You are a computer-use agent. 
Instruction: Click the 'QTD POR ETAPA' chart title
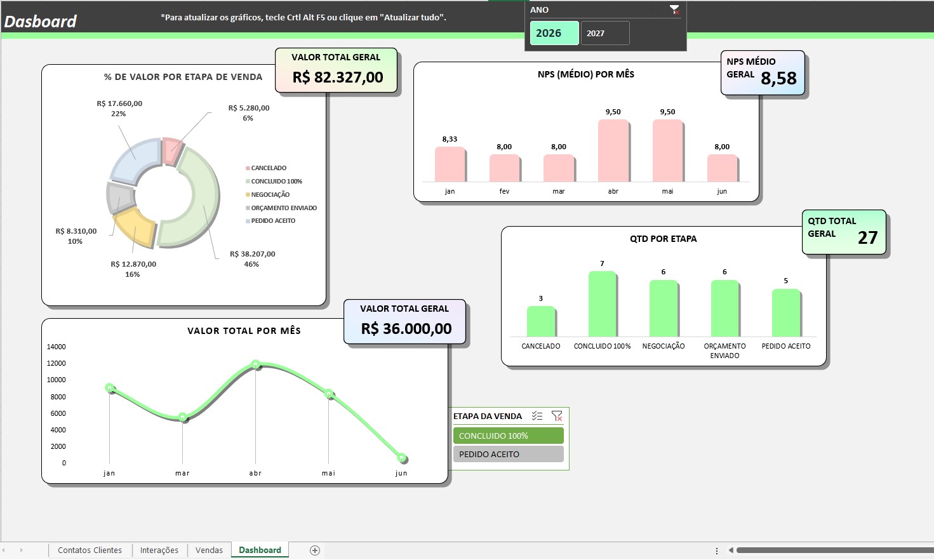[664, 239]
